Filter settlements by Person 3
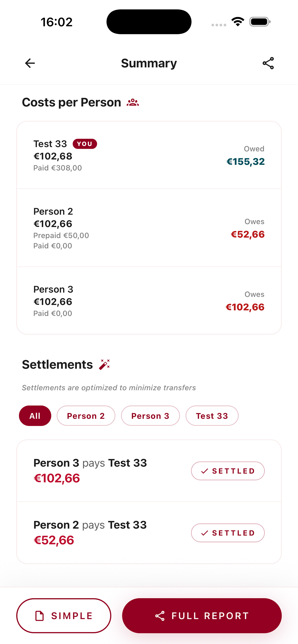Image resolution: width=298 pixels, height=644 pixels. coord(150,416)
